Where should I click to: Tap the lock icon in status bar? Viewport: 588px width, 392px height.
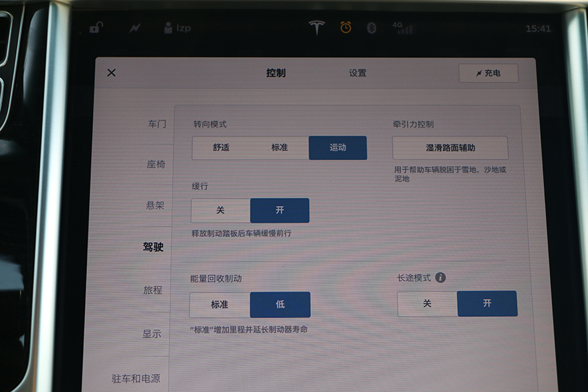coord(96,28)
